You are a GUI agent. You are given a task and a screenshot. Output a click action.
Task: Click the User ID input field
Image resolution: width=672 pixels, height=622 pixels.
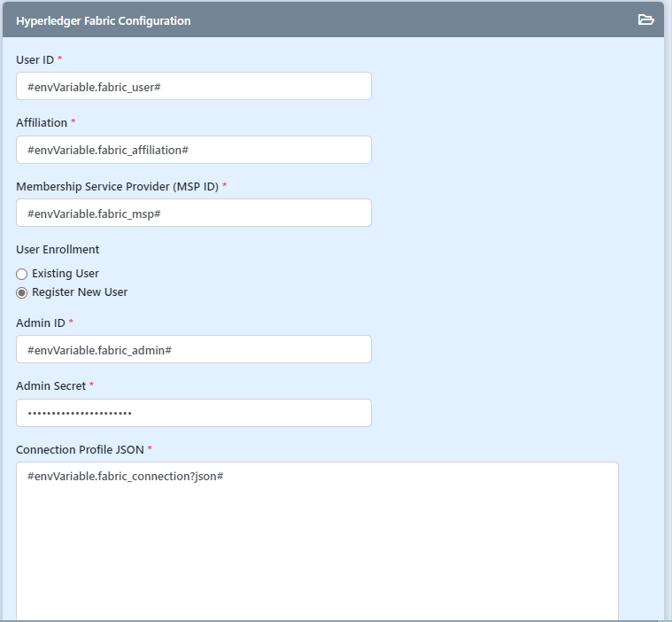(193, 86)
